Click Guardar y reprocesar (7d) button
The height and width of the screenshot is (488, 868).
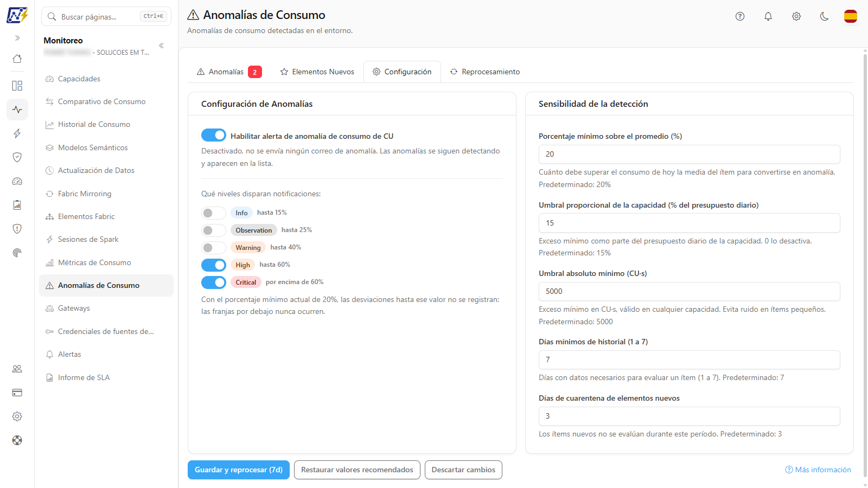239,470
